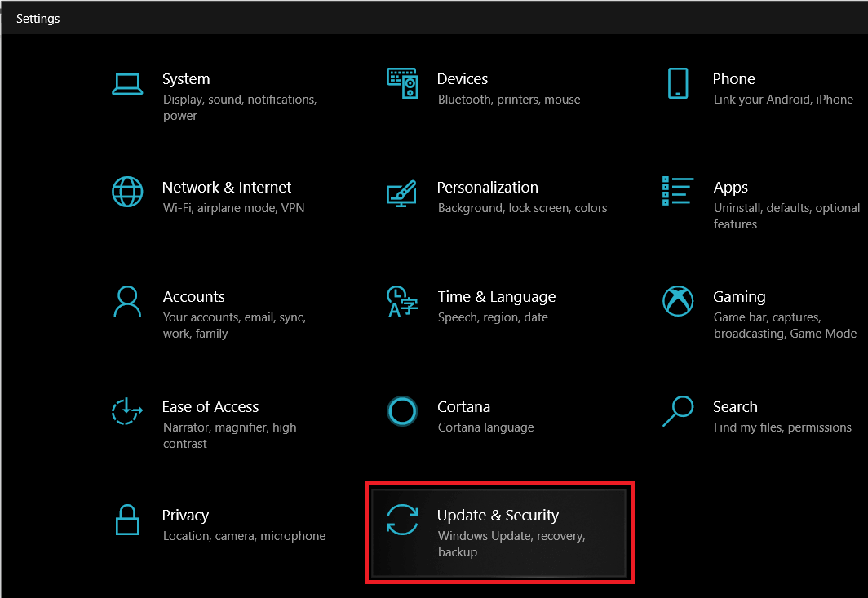
Task: Select the Accounts person icon
Action: [x=127, y=301]
